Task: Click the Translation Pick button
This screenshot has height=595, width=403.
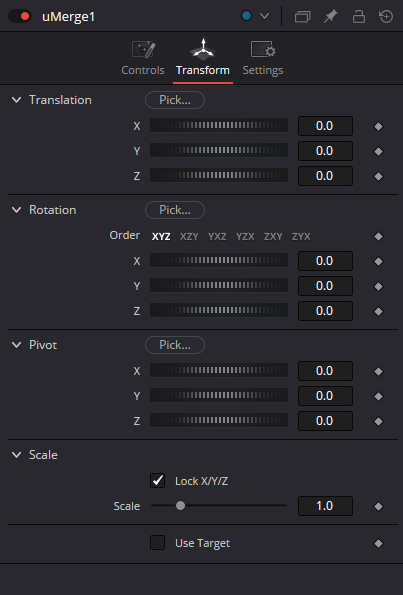Action: (175, 100)
